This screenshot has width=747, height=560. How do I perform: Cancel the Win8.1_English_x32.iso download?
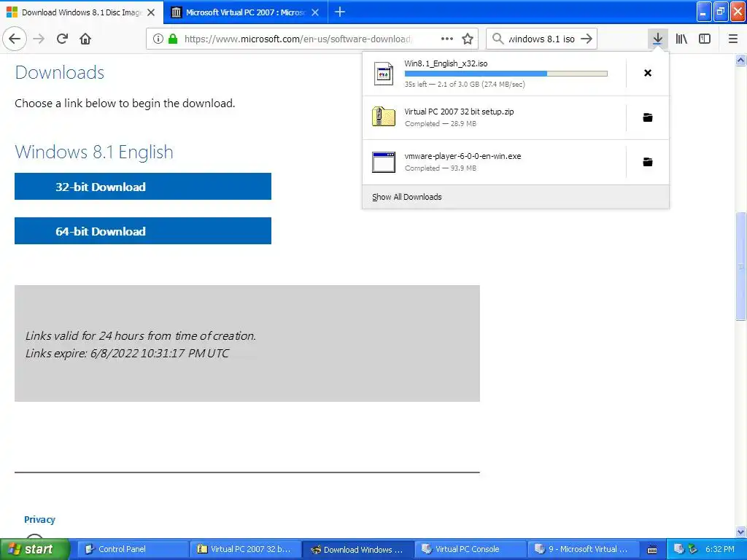click(x=648, y=73)
